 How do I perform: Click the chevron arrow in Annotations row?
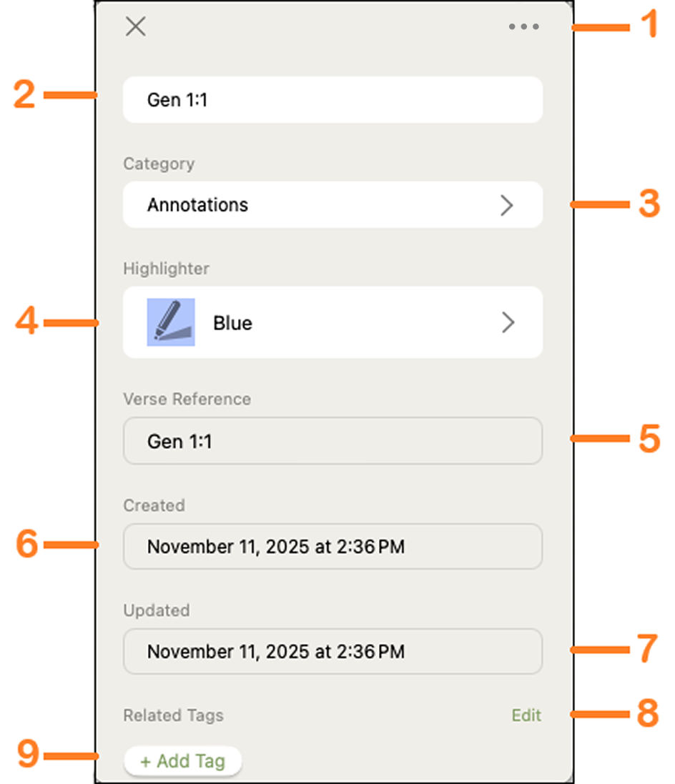click(x=507, y=205)
